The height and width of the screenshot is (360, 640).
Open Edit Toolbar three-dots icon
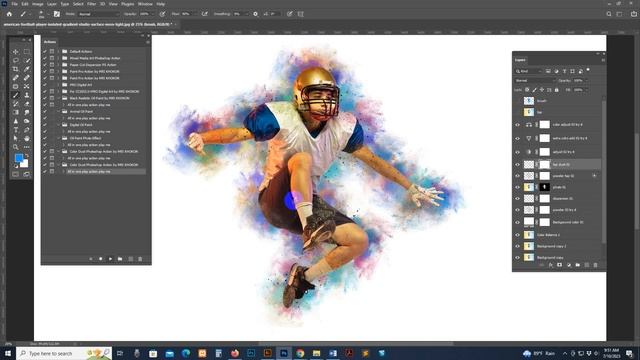[x=27, y=147]
